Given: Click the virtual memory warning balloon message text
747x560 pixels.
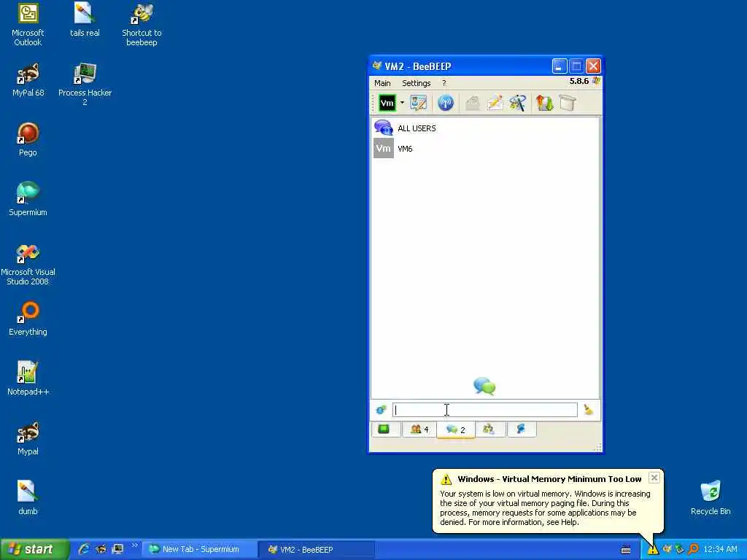Looking at the screenshot, I should (x=545, y=507).
